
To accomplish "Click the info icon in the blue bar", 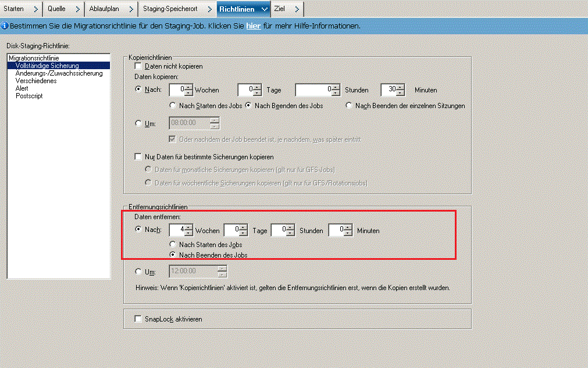I will click(x=6, y=26).
